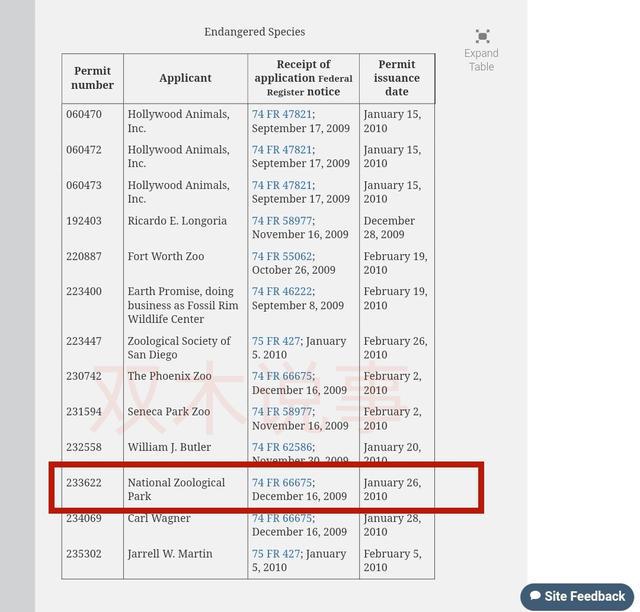The image size is (640, 612).
Task: Open 74 FR 47821 link for permit 060470
Action: [282, 114]
